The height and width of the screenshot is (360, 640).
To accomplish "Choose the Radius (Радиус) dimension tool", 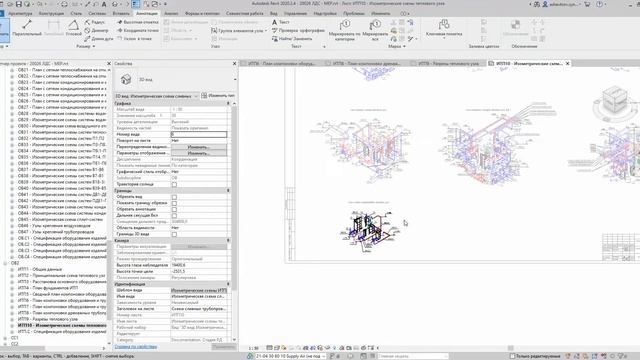I will pyautogui.click(x=95, y=22).
